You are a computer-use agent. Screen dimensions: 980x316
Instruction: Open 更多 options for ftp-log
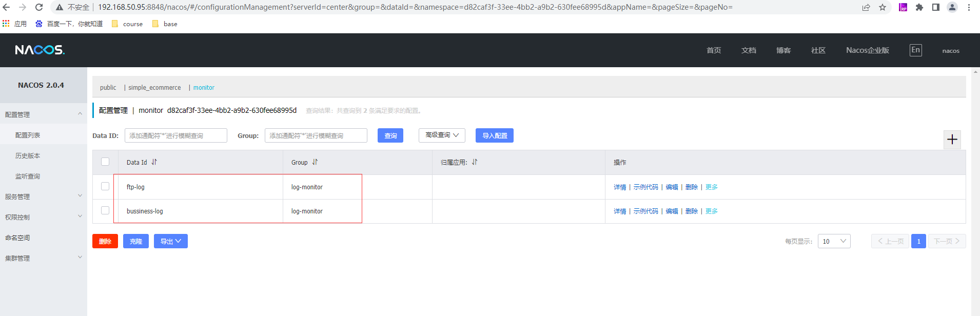point(712,187)
